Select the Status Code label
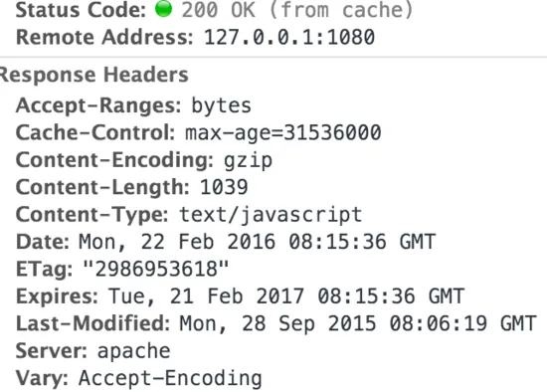 tap(81, 10)
